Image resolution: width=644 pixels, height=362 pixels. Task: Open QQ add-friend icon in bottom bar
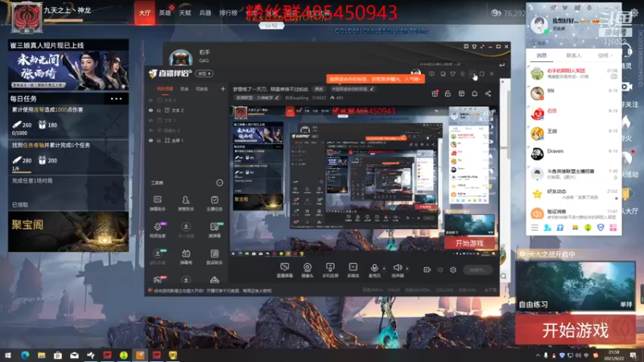click(x=547, y=228)
